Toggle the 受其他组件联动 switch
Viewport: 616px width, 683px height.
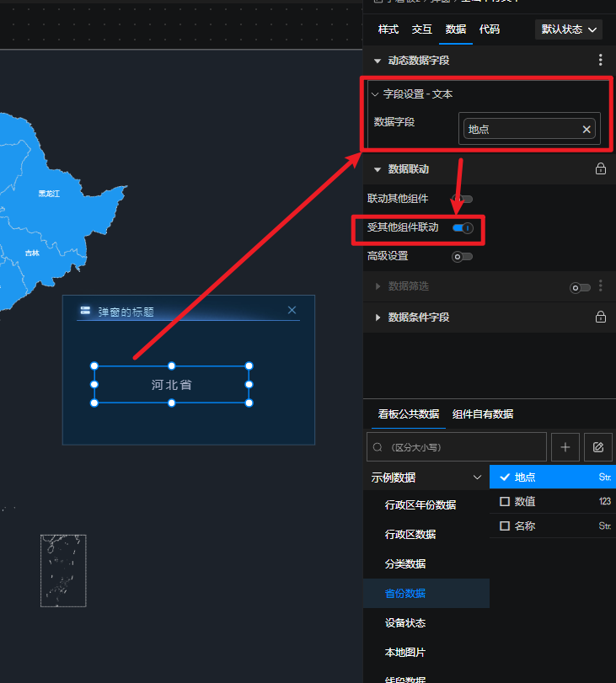[x=463, y=228]
